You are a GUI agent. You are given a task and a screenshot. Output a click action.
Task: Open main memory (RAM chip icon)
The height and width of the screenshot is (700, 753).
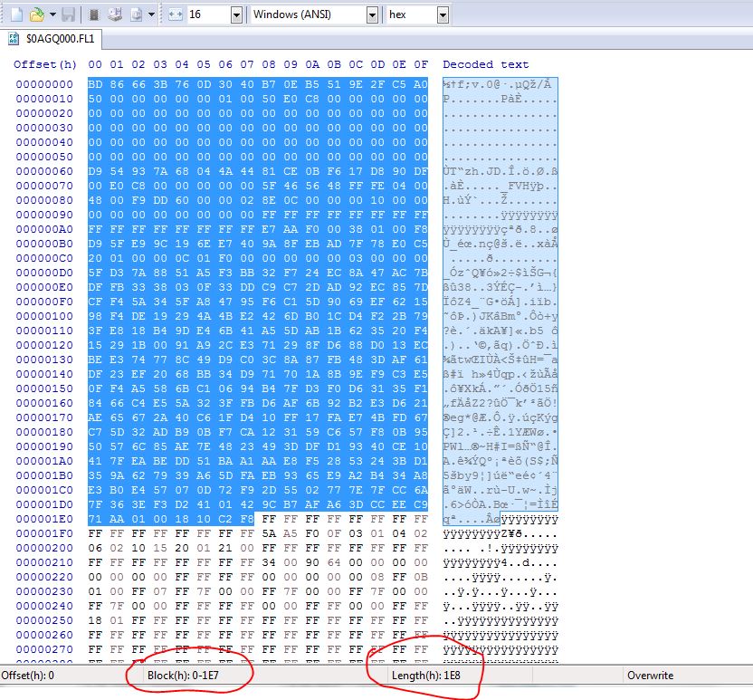point(95,14)
